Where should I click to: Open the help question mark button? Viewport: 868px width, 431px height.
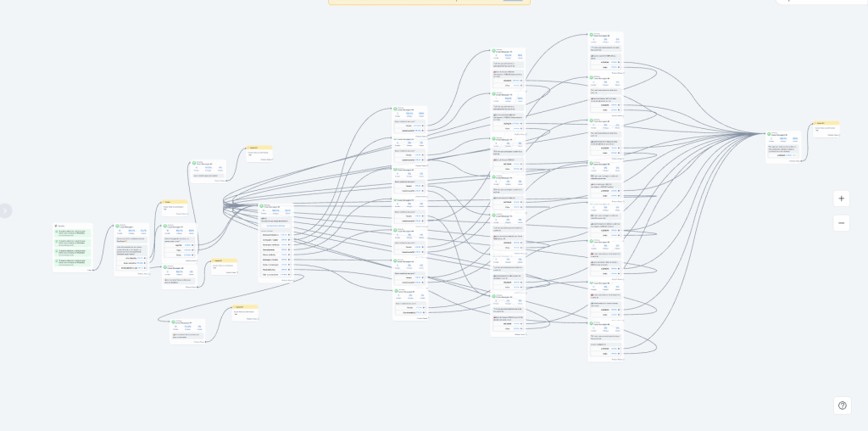click(842, 406)
